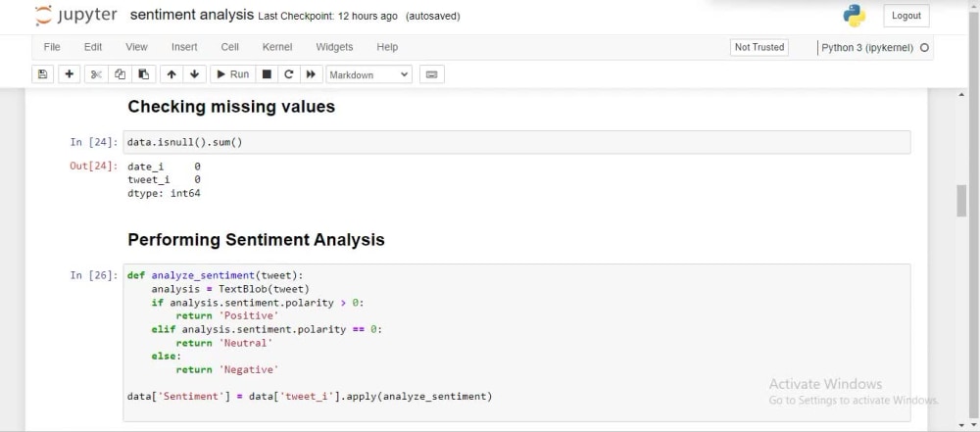This screenshot has width=980, height=432.
Task: Rename the notebook title sentiment analysis
Action: (192, 15)
